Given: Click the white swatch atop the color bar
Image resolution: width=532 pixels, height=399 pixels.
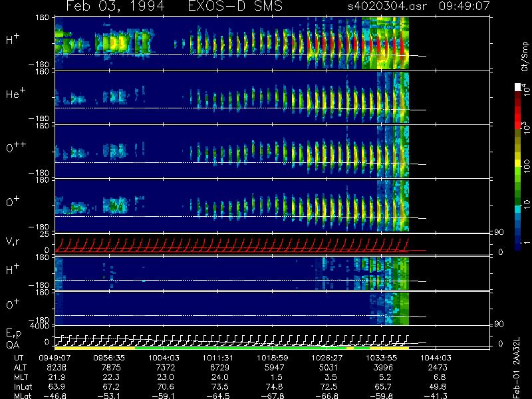Looking at the screenshot, I should (518, 87).
